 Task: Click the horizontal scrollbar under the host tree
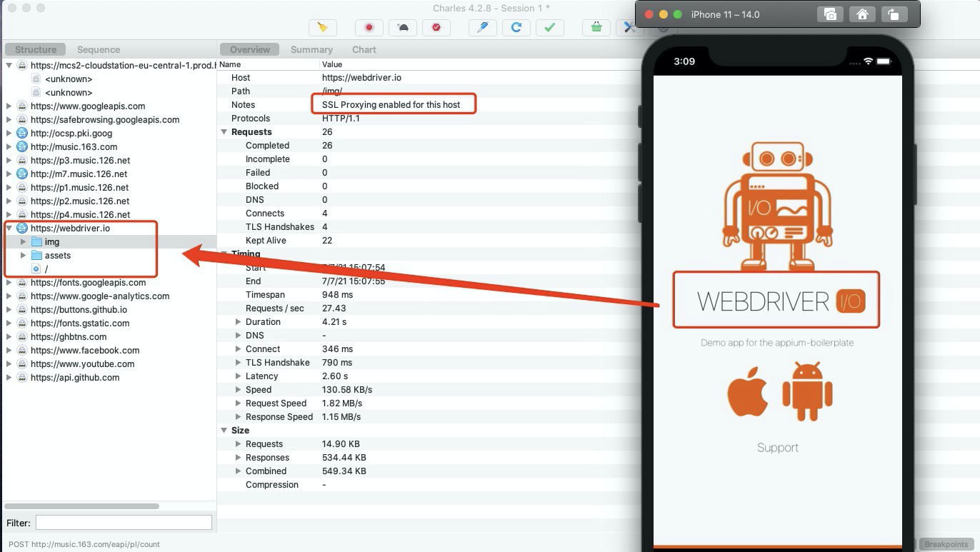tap(82, 506)
